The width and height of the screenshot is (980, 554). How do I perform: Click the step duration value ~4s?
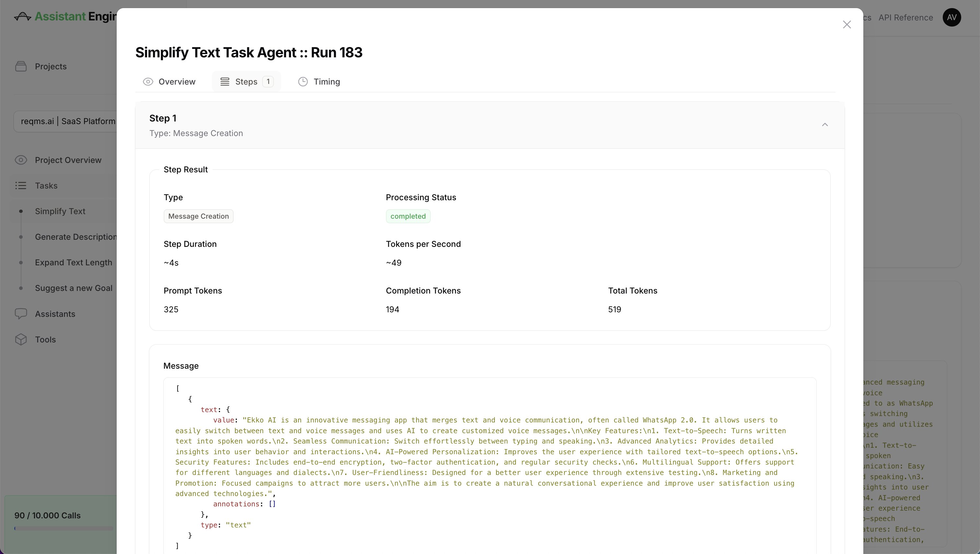coord(171,263)
